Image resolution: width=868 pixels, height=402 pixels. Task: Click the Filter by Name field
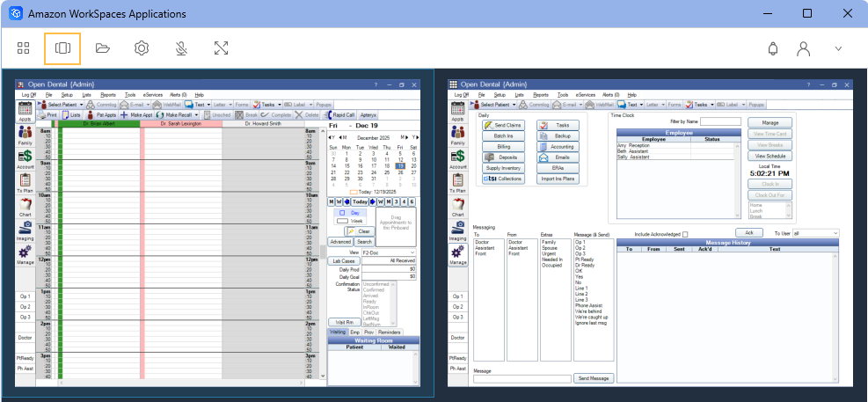(x=720, y=121)
